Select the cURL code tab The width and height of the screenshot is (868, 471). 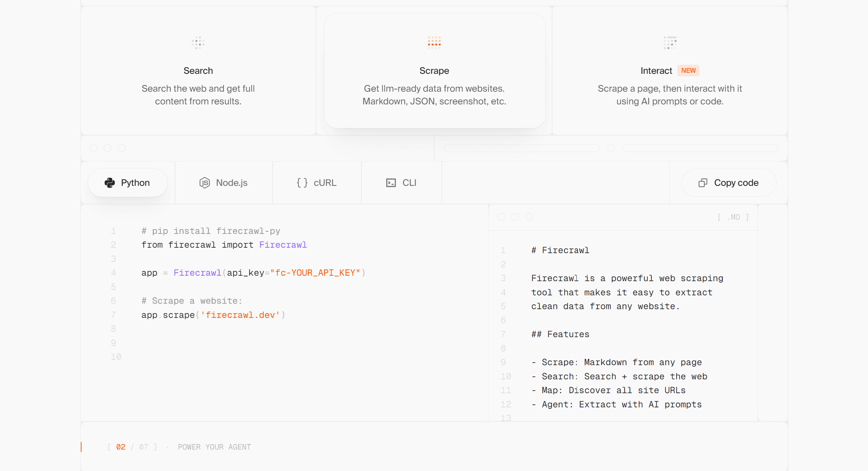[317, 183]
